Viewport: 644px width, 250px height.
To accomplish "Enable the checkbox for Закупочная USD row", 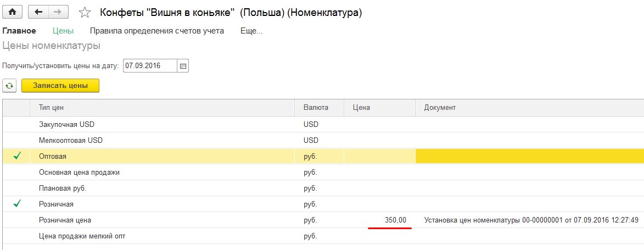I will pyautogui.click(x=16, y=124).
